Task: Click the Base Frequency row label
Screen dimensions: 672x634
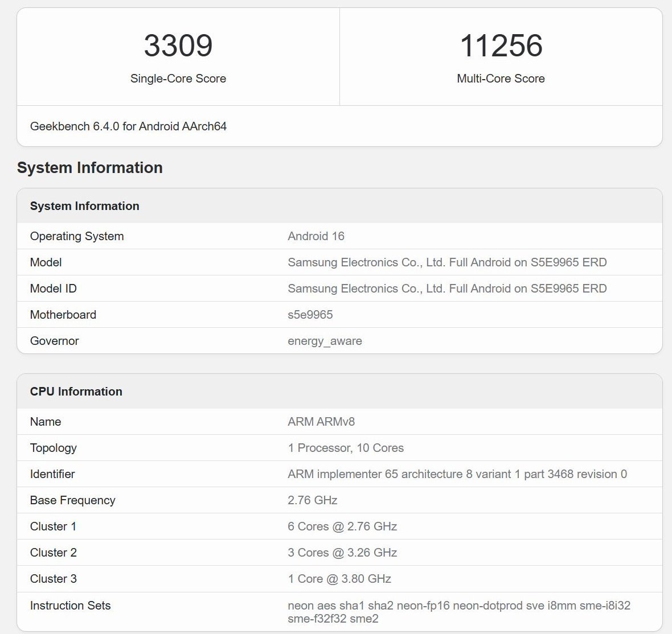Action: (x=72, y=500)
